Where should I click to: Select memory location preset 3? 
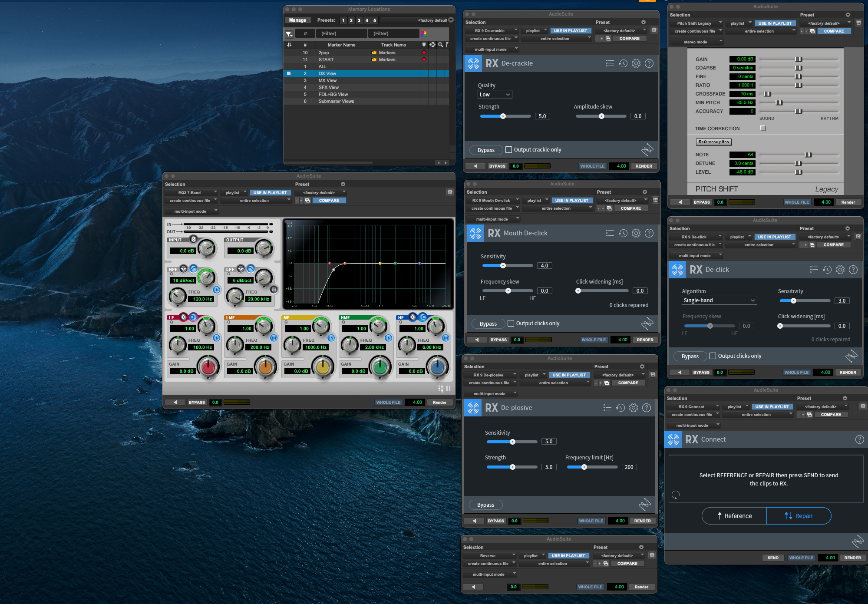(x=359, y=20)
